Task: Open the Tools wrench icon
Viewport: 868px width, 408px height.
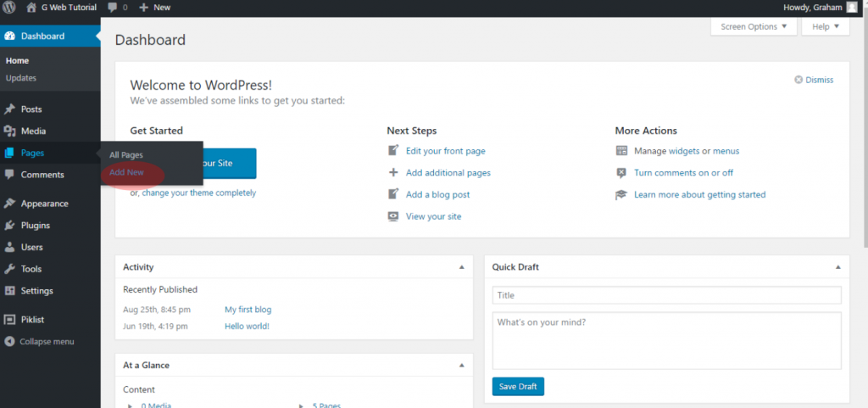Action: click(x=9, y=269)
